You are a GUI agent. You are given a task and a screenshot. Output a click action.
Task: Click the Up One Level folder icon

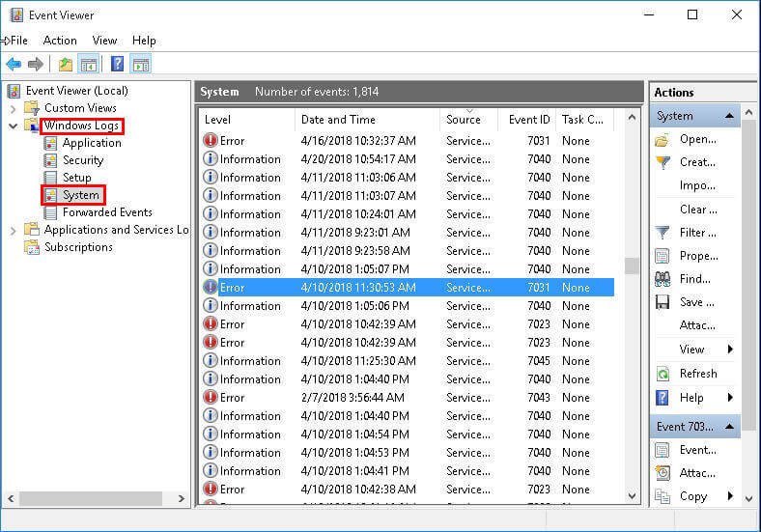(65, 65)
